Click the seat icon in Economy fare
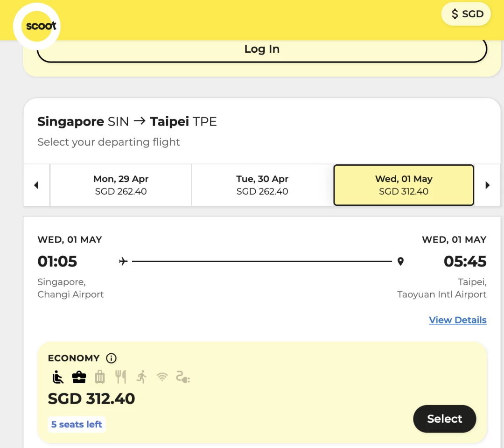 (x=58, y=377)
